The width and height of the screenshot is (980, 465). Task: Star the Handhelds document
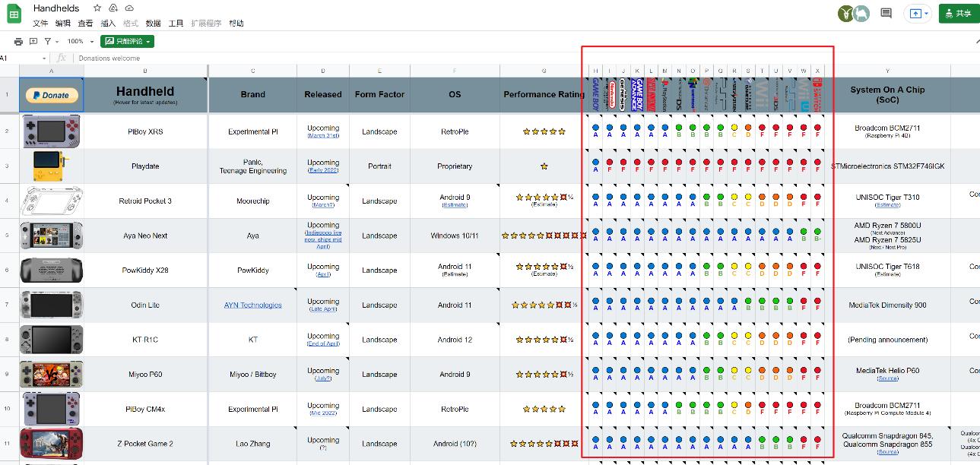pos(97,8)
